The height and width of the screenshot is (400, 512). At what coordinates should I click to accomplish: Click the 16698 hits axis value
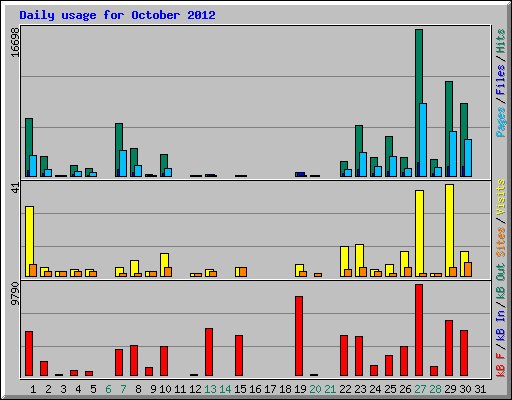(15, 42)
